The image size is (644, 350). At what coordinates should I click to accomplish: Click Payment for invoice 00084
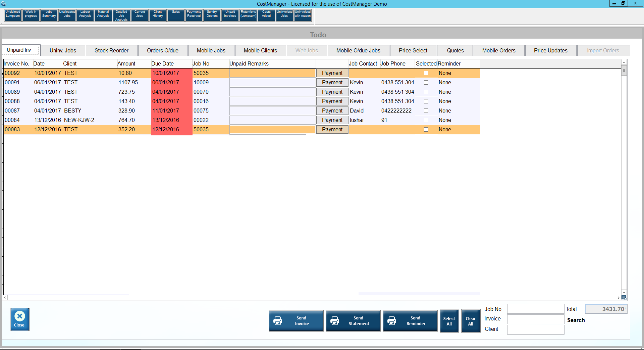click(x=332, y=120)
